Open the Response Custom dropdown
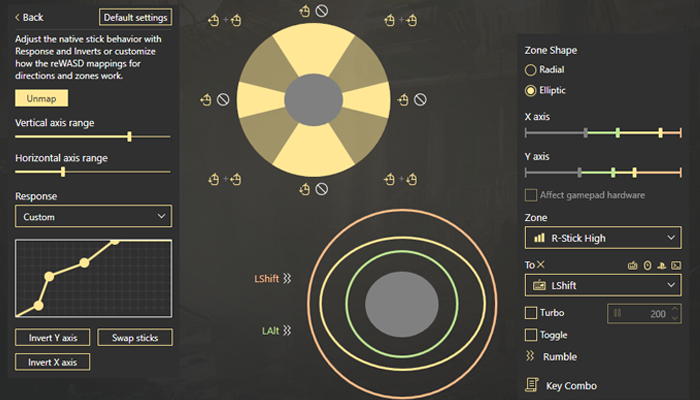This screenshot has height=400, width=700. coord(93,216)
